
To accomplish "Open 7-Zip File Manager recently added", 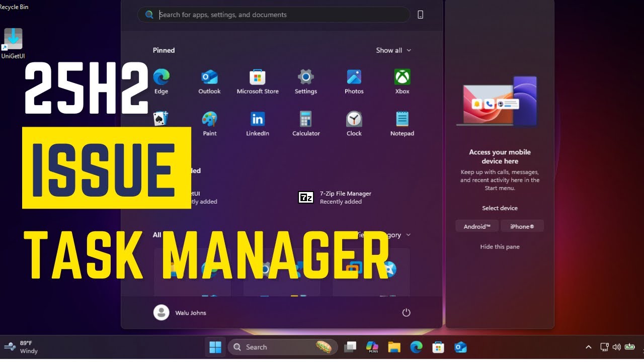I will click(x=335, y=198).
